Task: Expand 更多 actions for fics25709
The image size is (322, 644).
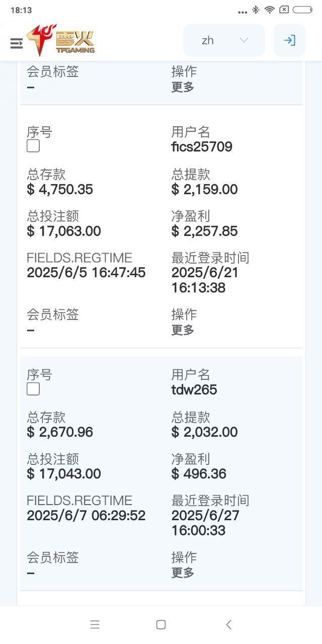Action: coord(183,330)
